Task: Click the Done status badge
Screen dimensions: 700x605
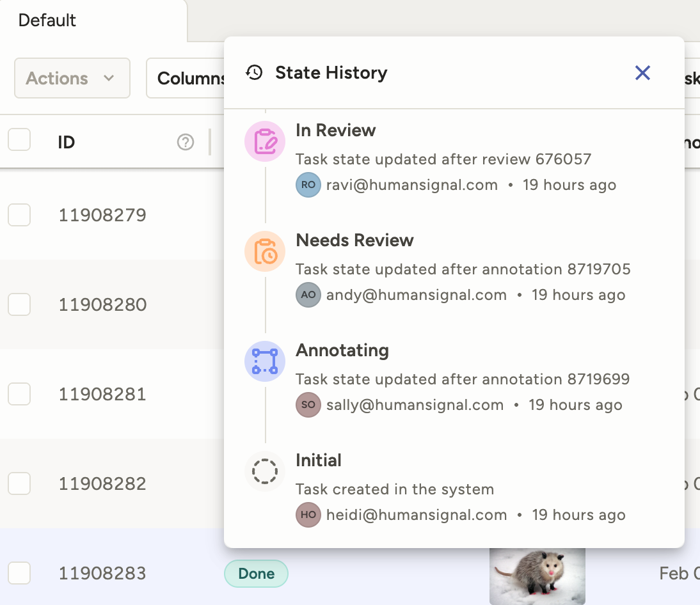Action: 256,574
